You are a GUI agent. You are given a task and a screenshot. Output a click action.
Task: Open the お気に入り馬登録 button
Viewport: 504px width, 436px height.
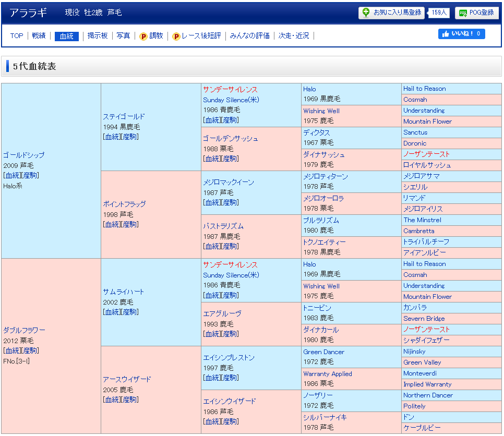(391, 13)
